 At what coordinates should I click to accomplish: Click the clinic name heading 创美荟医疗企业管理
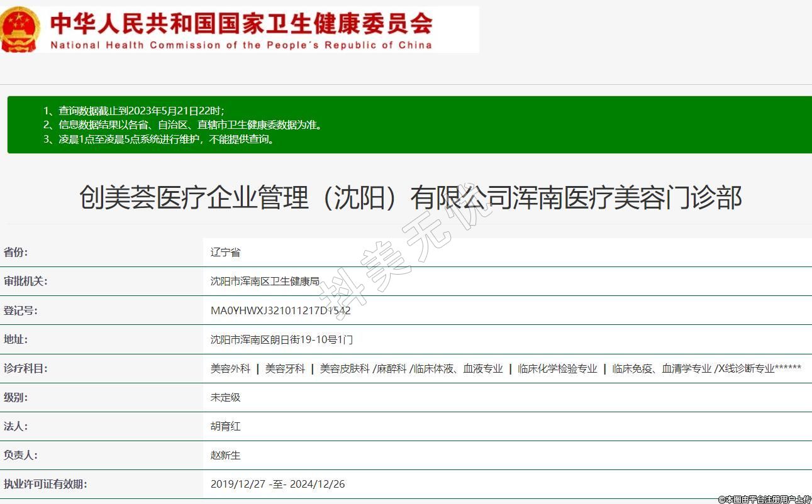(410, 197)
